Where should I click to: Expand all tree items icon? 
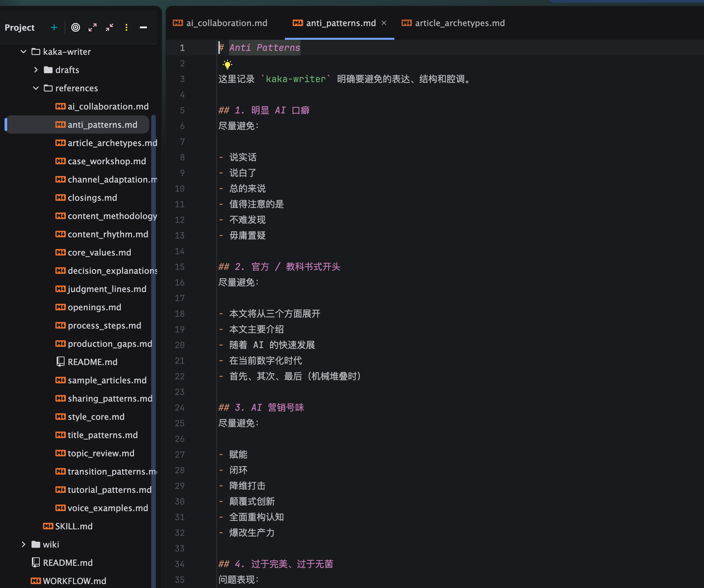[x=93, y=27]
